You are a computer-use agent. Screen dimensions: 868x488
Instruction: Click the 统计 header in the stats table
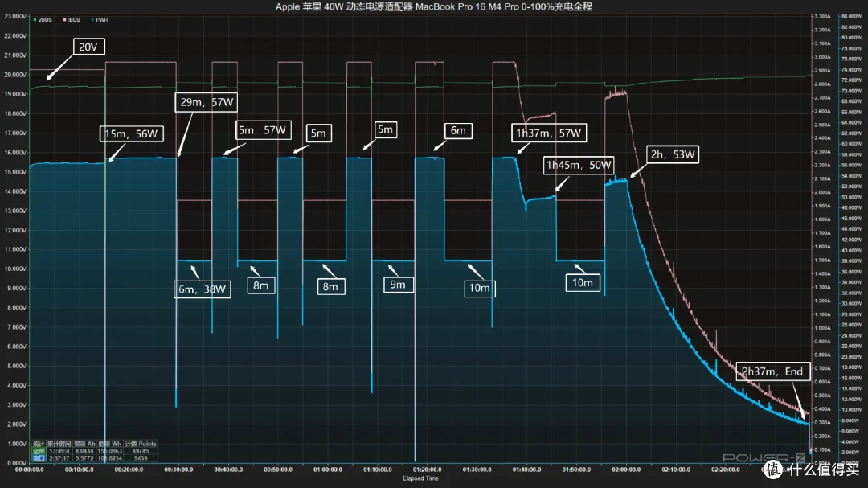39,445
